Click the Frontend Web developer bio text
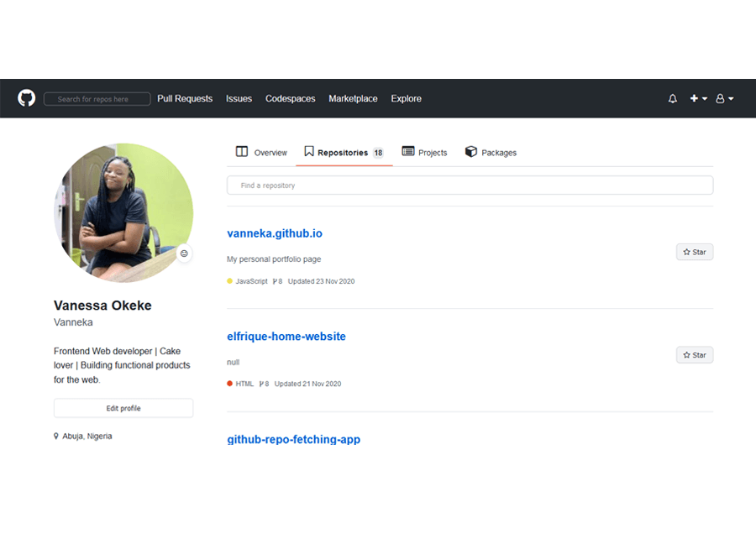Viewport: 756px width, 554px height. click(x=122, y=365)
